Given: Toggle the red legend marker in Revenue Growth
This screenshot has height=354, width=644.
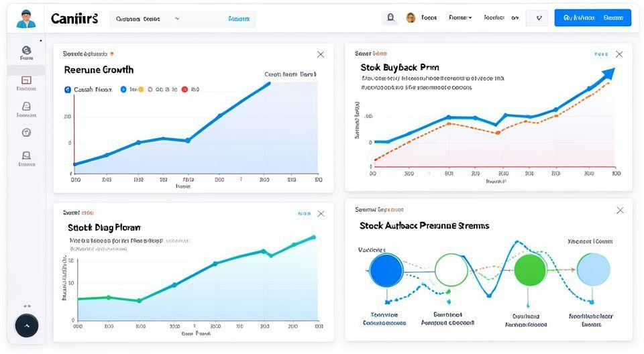Looking at the screenshot, I should 184,89.
